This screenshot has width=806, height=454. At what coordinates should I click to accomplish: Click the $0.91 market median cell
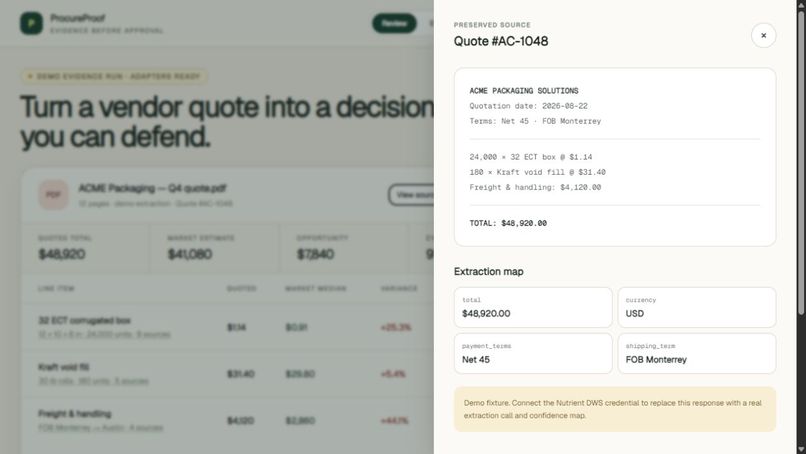[297, 327]
